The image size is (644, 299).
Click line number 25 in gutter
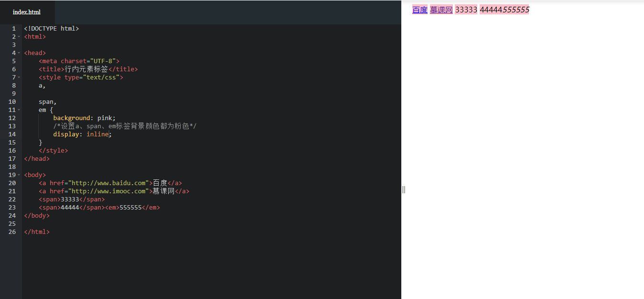click(x=12, y=224)
